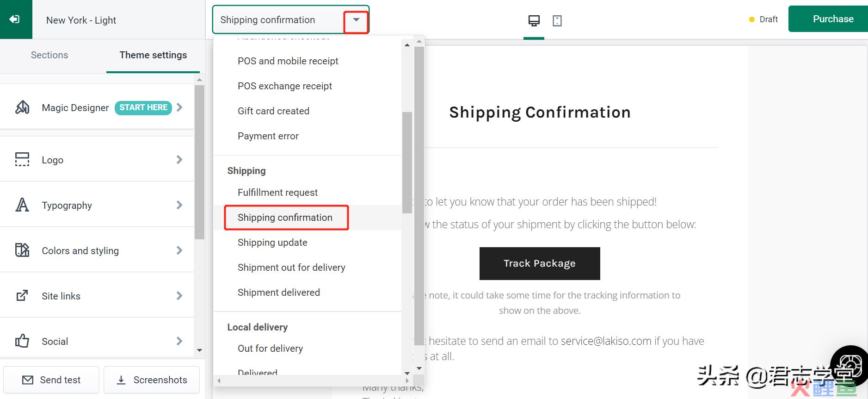Click the Magic Designer icon
The height and width of the screenshot is (399, 868).
(22, 107)
